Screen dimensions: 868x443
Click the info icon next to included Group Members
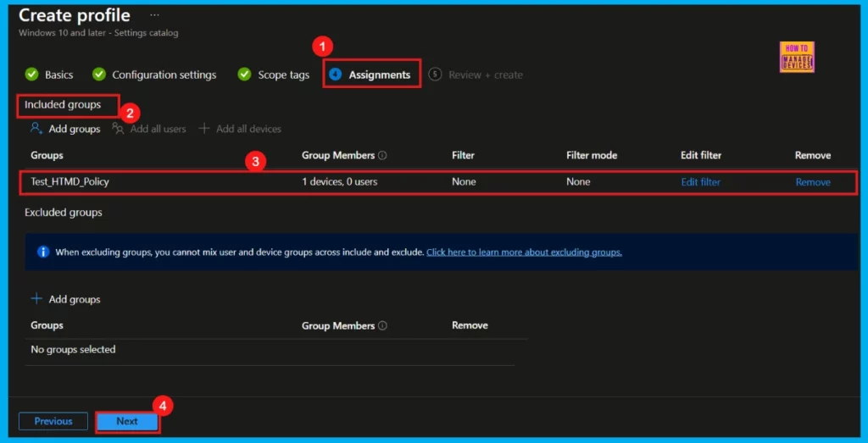(382, 155)
